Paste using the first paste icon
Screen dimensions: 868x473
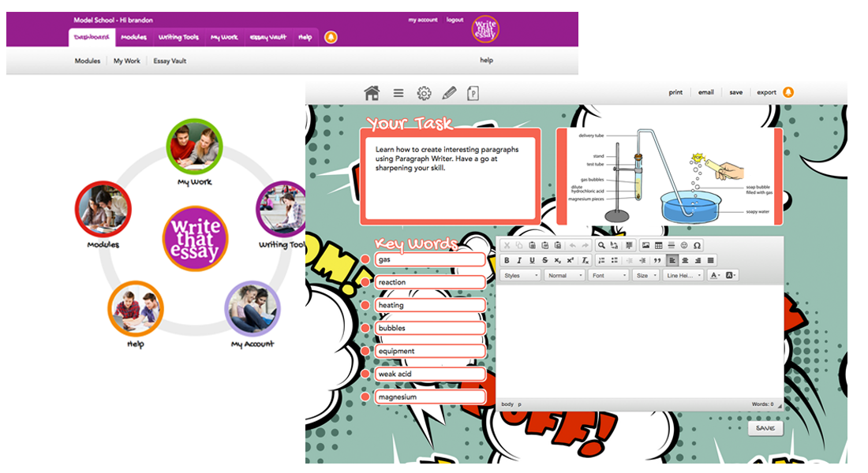[x=532, y=245]
